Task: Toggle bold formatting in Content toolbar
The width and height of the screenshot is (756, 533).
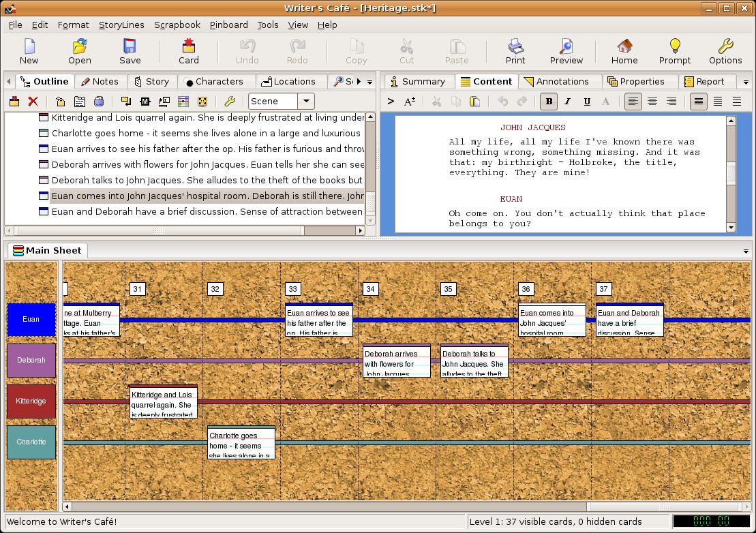Action: [x=549, y=101]
